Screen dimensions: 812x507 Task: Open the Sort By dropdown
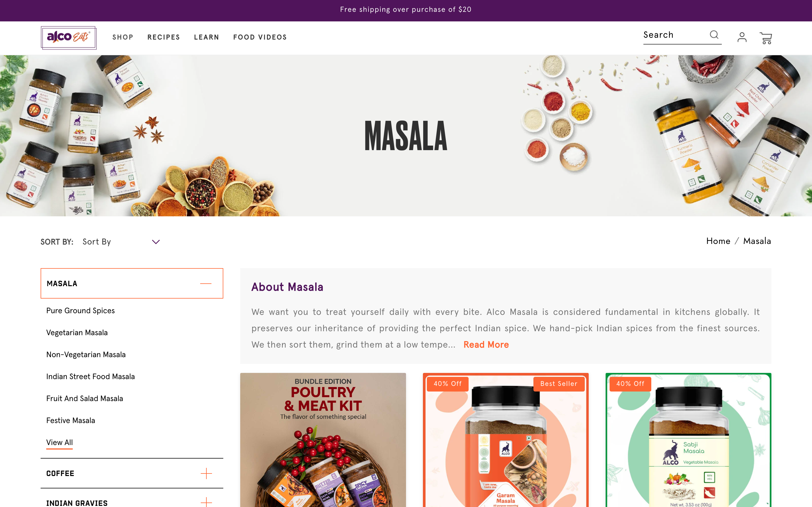pyautogui.click(x=121, y=242)
